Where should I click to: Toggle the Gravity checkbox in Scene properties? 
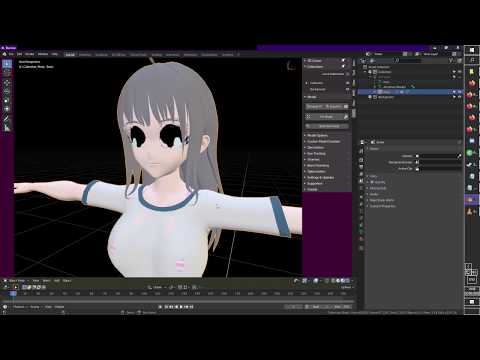[x=372, y=182]
